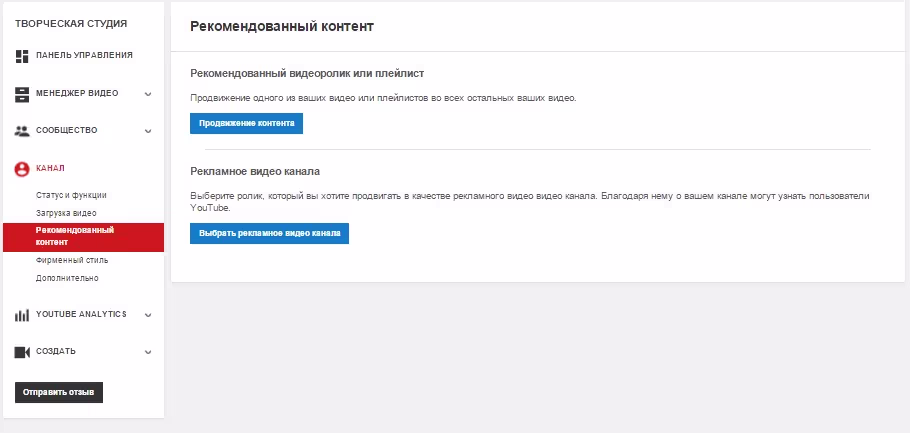Open the Создать section label
910x433 pixels.
click(x=56, y=351)
